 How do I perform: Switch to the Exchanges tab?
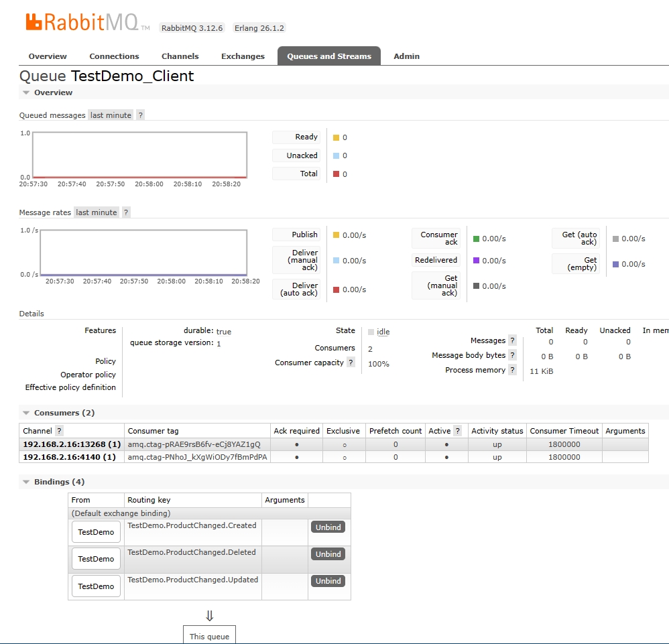(243, 56)
